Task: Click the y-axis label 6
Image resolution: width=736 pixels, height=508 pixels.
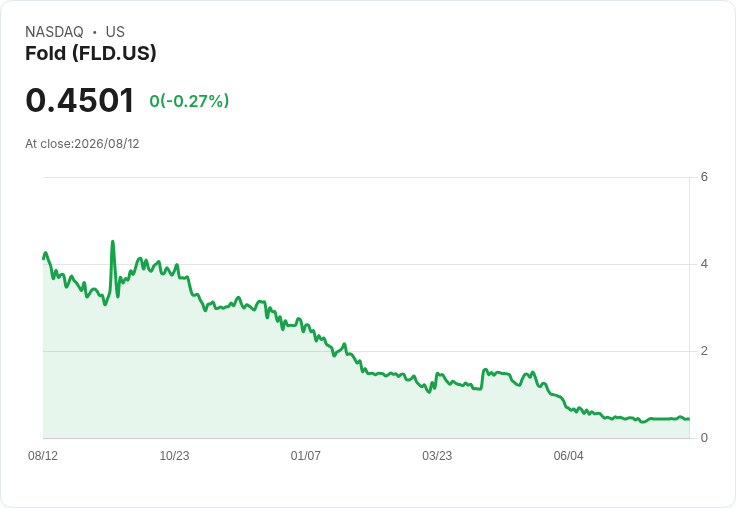Action: coord(704,177)
